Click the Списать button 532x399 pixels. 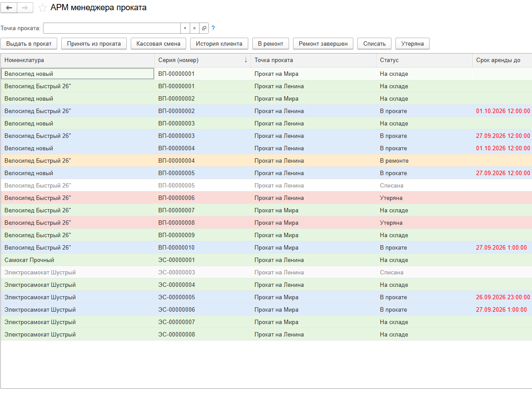(x=375, y=43)
